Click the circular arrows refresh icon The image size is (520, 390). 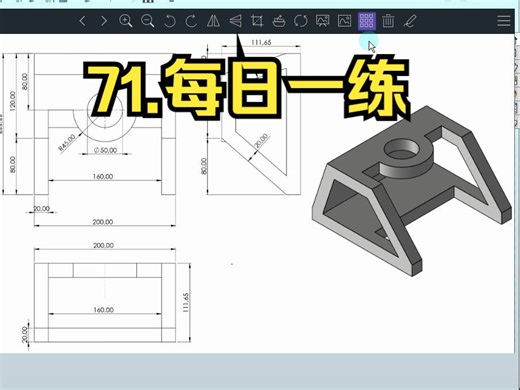(301, 21)
